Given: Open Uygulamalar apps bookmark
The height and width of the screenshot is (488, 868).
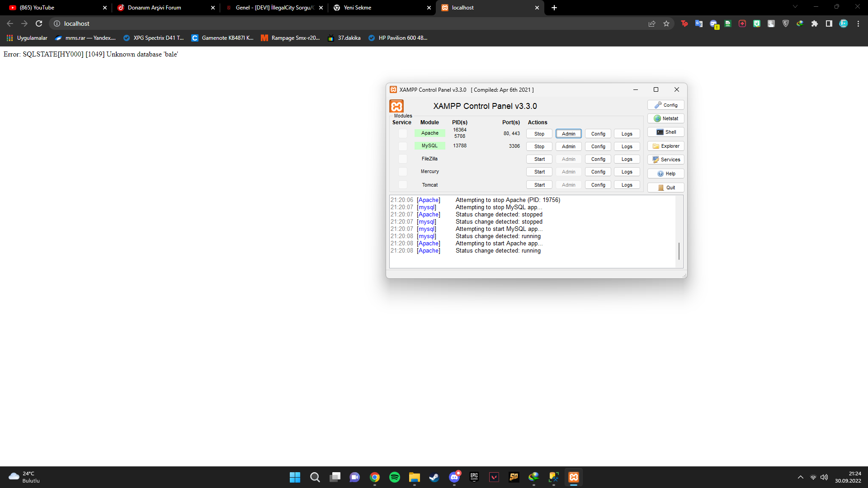Looking at the screenshot, I should (x=27, y=38).
